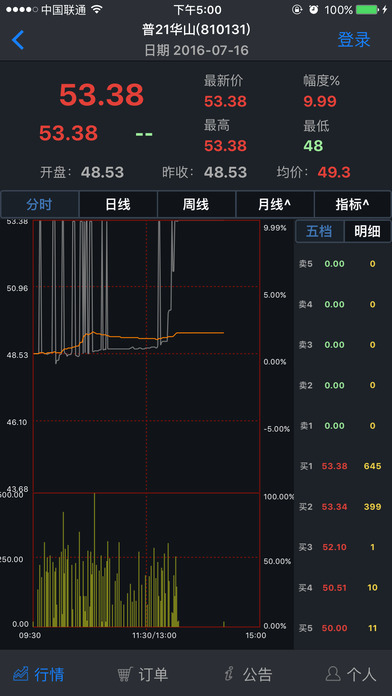The image size is (392, 696).
Task: Tap the 买2 price 53.34
Action: 334,506
